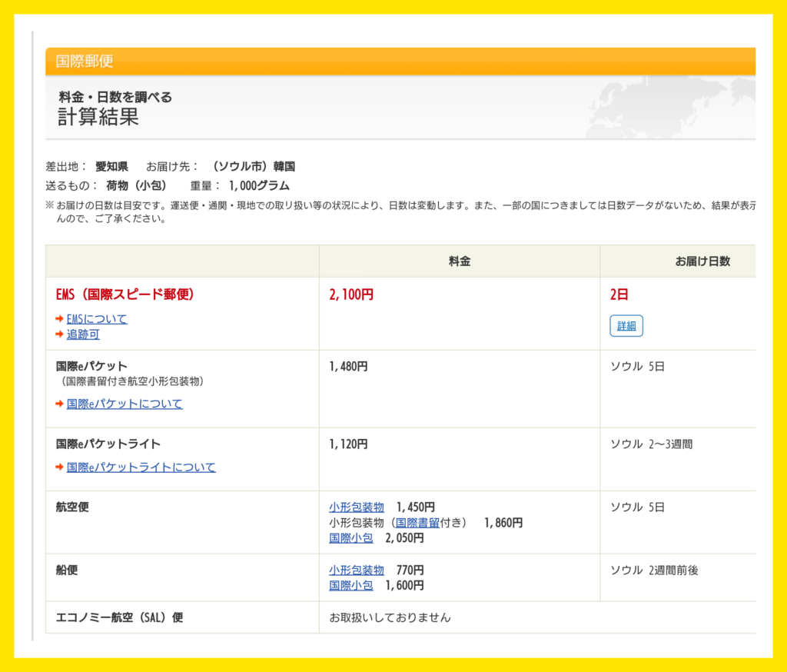Viewport: 787px width, 672px height.
Task: Click arrow icon beside 国際eパケットについて
Action: (60, 404)
